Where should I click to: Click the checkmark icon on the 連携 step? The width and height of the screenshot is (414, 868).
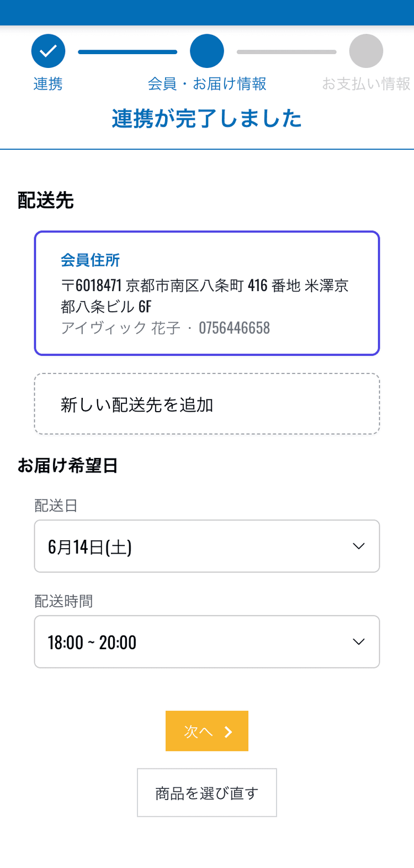pos(48,51)
